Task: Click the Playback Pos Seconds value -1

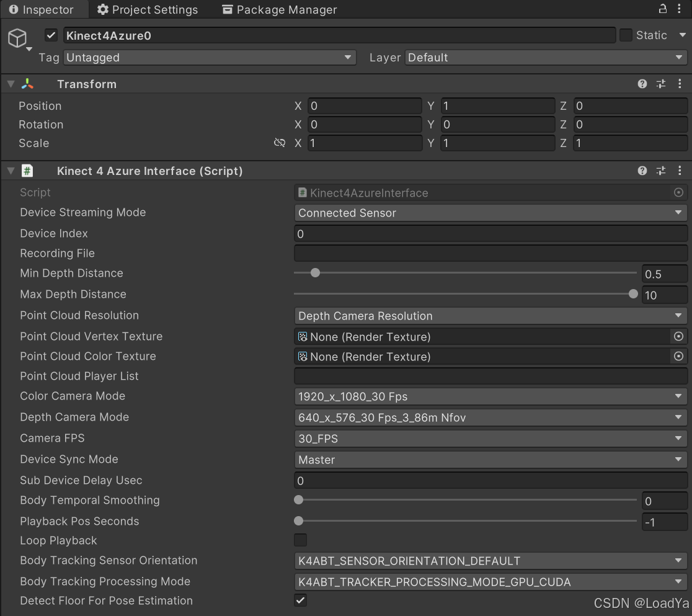Action: [665, 522]
